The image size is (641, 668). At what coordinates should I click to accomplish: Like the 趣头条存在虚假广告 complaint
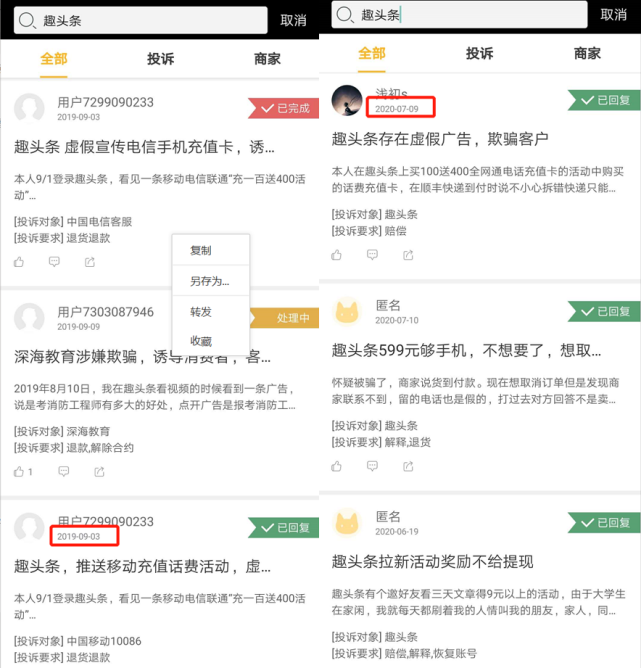336,255
